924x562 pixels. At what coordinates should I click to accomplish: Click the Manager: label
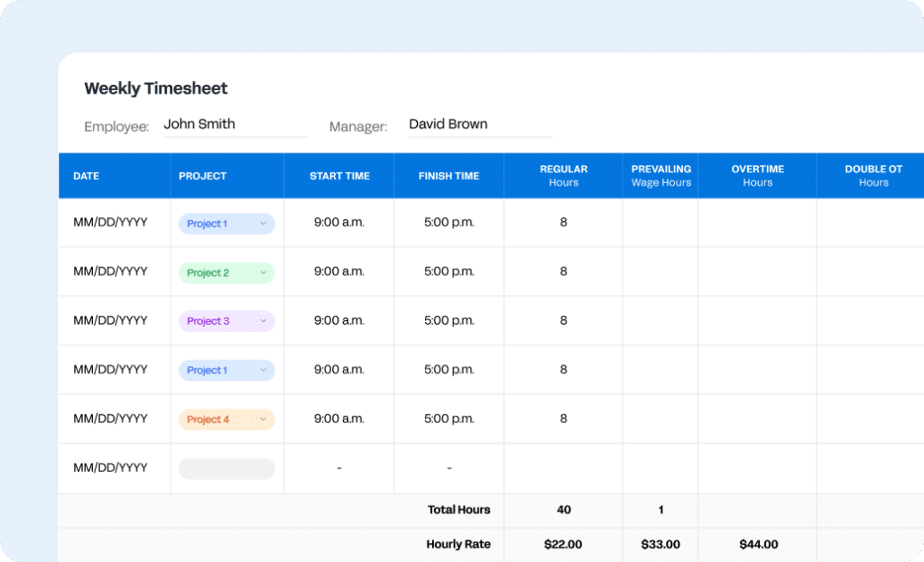[357, 126]
